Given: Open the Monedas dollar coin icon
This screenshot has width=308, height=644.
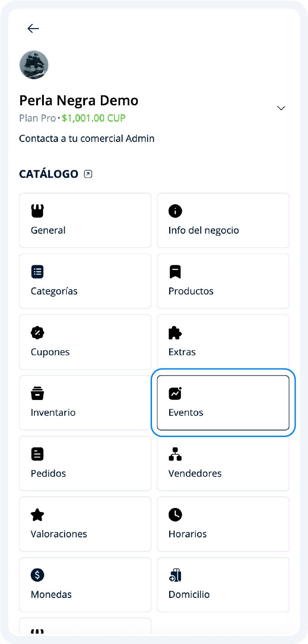Looking at the screenshot, I should (x=38, y=575).
